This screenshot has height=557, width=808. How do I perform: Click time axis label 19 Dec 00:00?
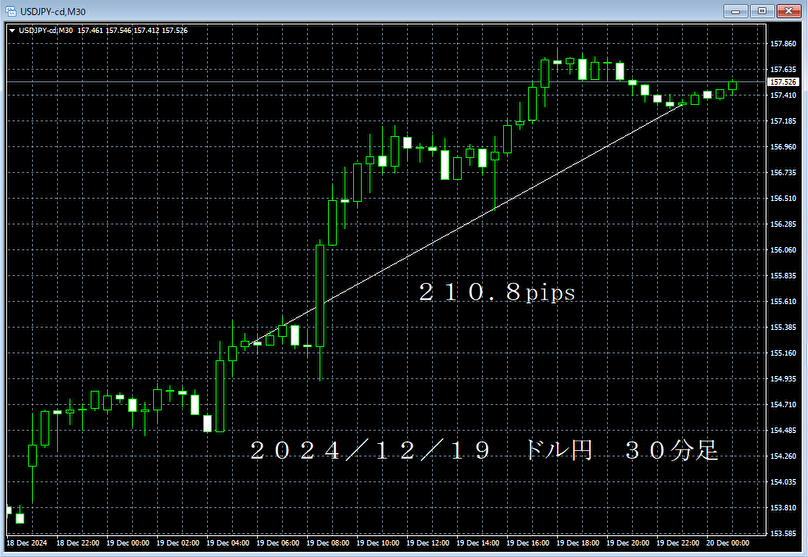pyautogui.click(x=128, y=543)
